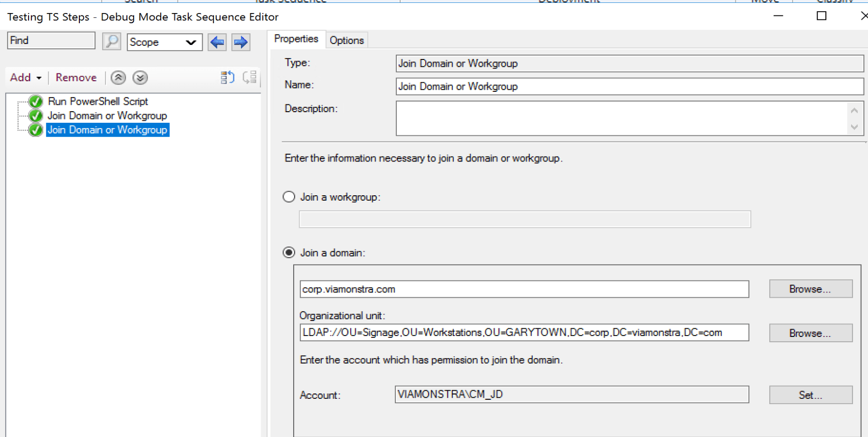Click the blue back navigation arrow

click(217, 42)
